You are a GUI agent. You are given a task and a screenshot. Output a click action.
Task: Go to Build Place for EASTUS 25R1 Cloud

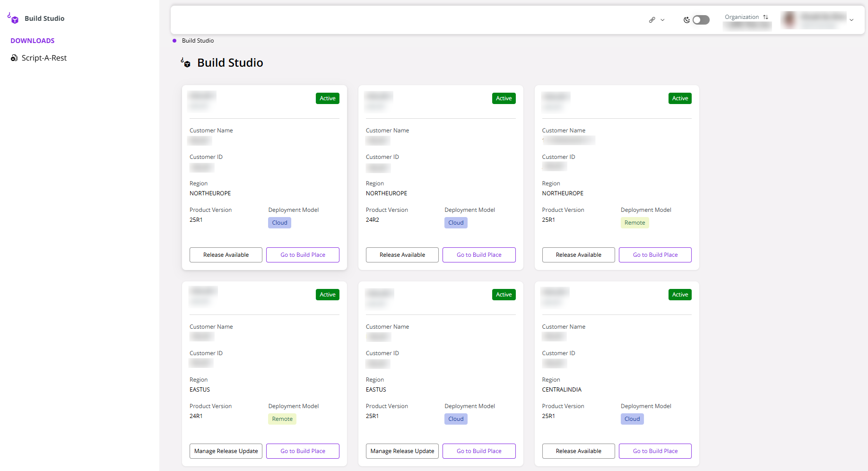479,451
